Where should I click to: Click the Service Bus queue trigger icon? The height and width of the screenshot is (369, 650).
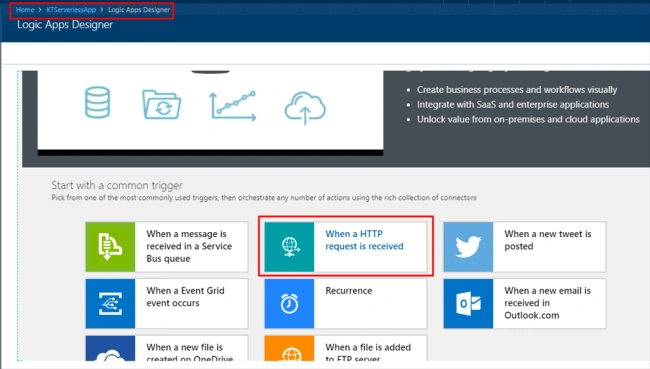coord(110,247)
